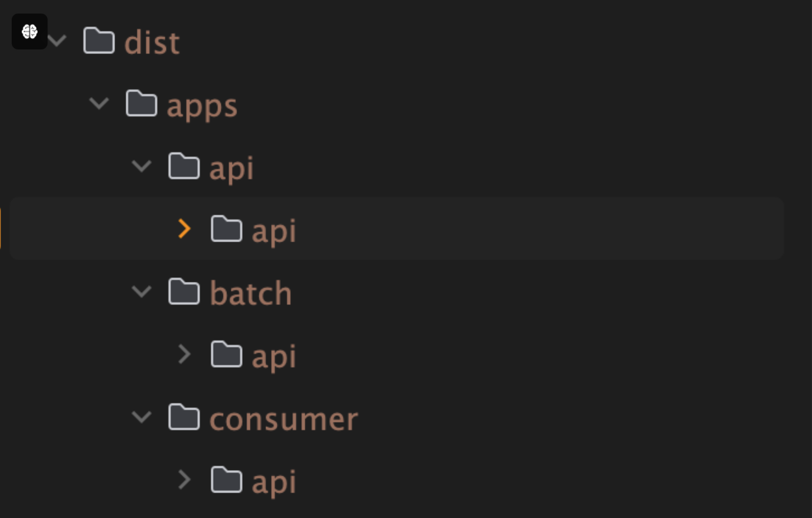Collapse the apps folder chevron

(x=99, y=103)
